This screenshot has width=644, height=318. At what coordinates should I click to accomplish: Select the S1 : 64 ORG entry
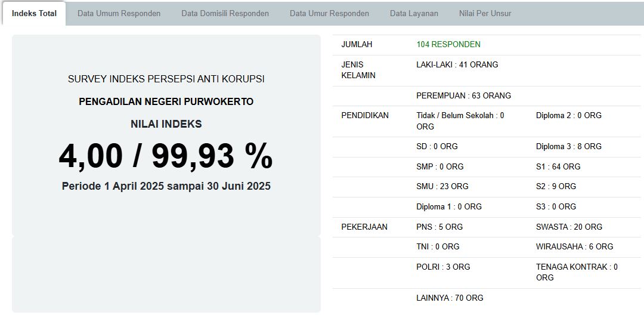pyautogui.click(x=558, y=166)
